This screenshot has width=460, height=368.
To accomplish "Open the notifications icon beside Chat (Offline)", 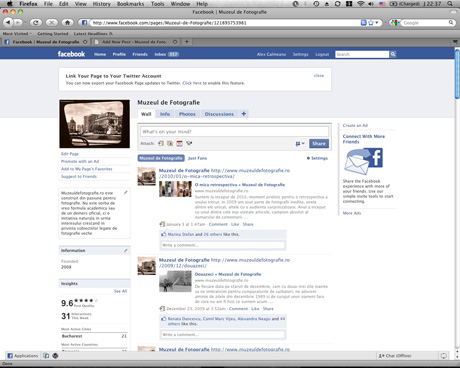I will 444,356.
